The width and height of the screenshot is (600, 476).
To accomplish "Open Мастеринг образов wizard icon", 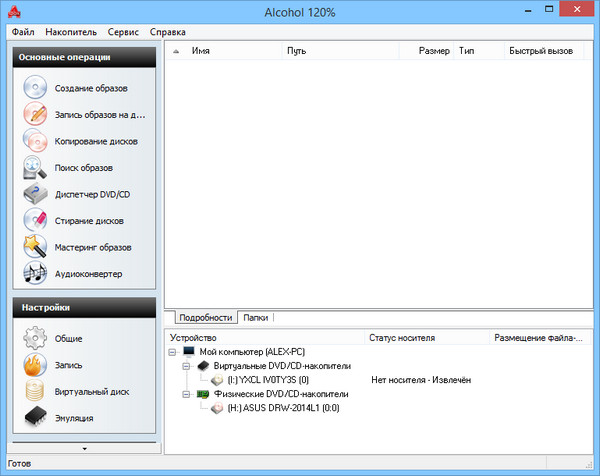I will (x=36, y=246).
